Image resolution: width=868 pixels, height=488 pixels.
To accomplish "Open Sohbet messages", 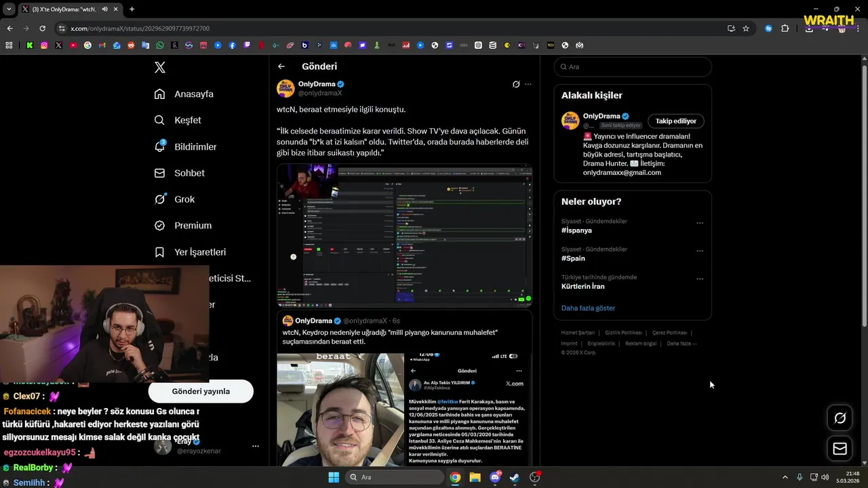I will pos(179,173).
